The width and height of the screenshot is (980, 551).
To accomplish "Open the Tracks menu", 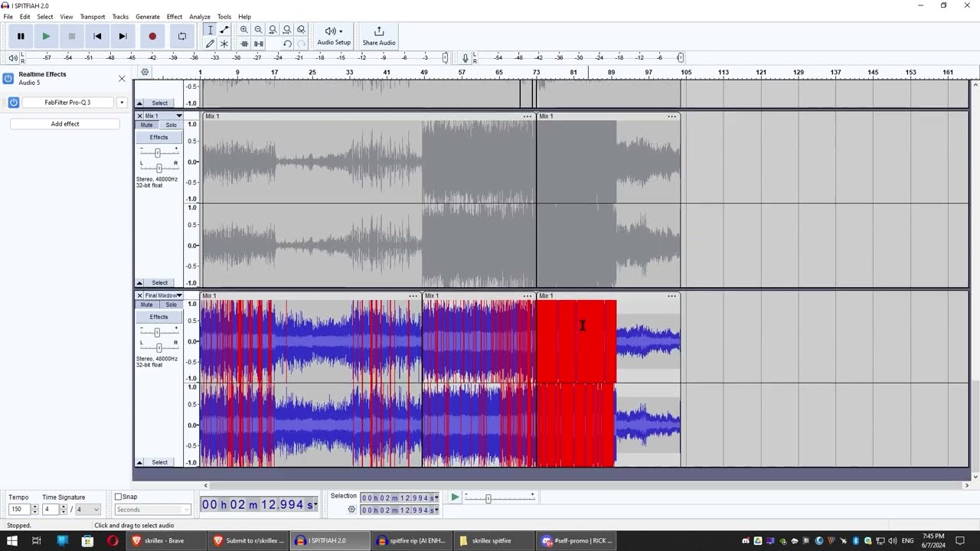I will click(x=120, y=17).
